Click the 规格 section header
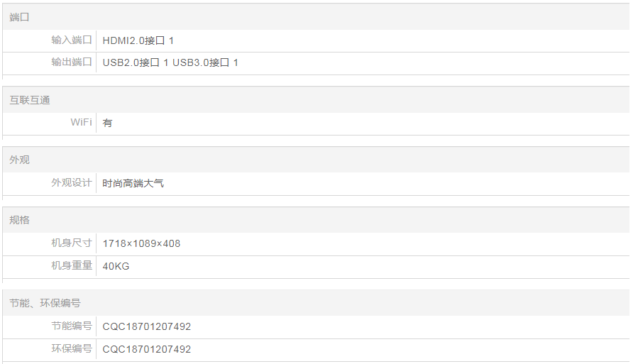Viewport: 633px width, 364px height. pos(316,220)
